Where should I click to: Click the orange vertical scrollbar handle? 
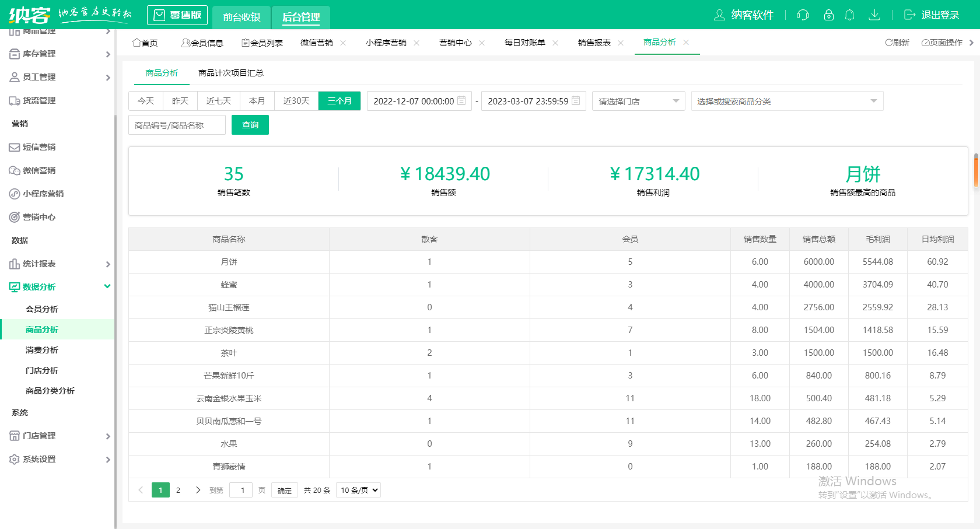(976, 170)
